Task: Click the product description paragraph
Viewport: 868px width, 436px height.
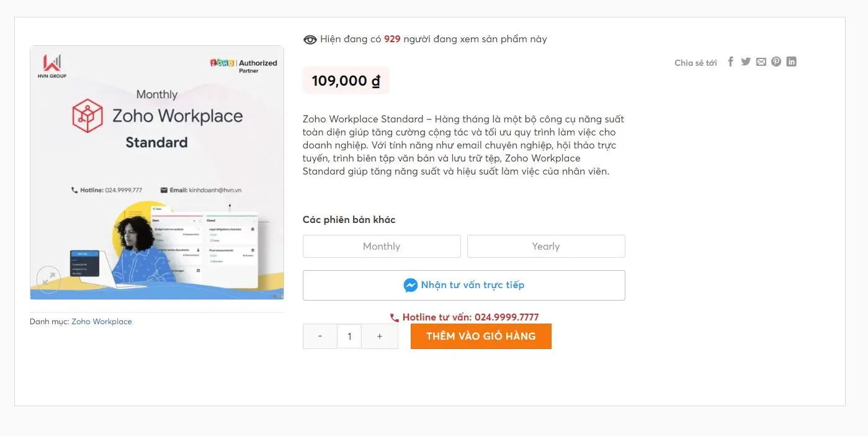Action: click(463, 145)
